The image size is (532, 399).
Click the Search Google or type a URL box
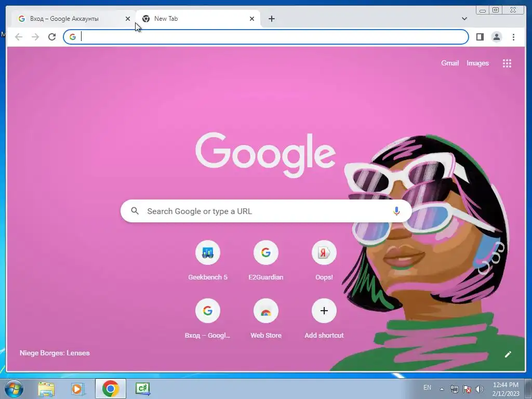tap(266, 211)
